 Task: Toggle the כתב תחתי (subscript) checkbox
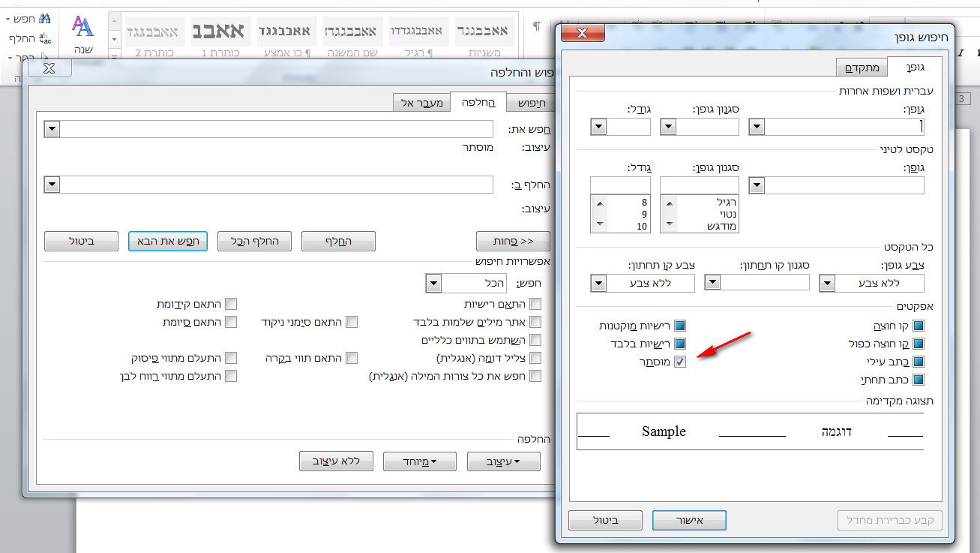coord(918,380)
